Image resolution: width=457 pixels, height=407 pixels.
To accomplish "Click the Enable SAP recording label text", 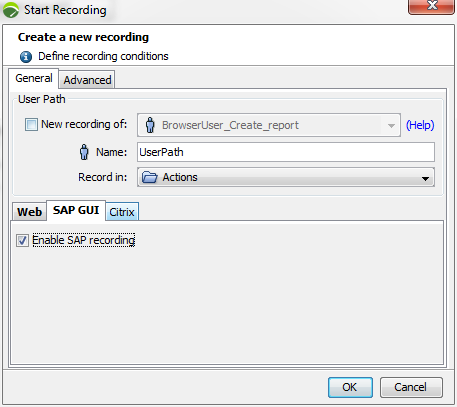I will click(84, 240).
